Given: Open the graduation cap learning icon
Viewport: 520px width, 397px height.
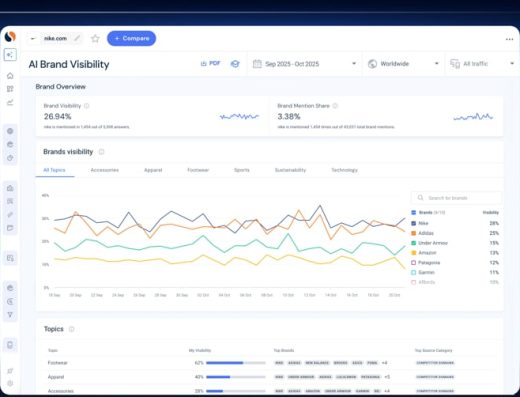Looking at the screenshot, I should (x=235, y=64).
